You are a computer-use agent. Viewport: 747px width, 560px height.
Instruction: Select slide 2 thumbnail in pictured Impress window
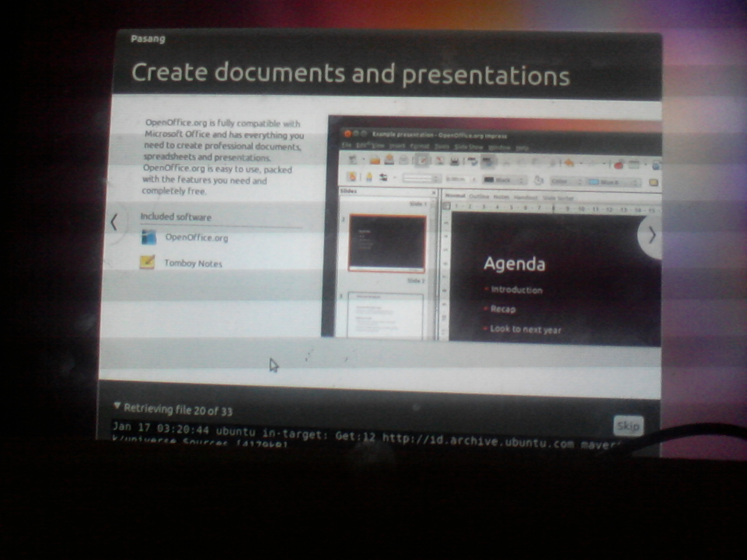(x=385, y=315)
